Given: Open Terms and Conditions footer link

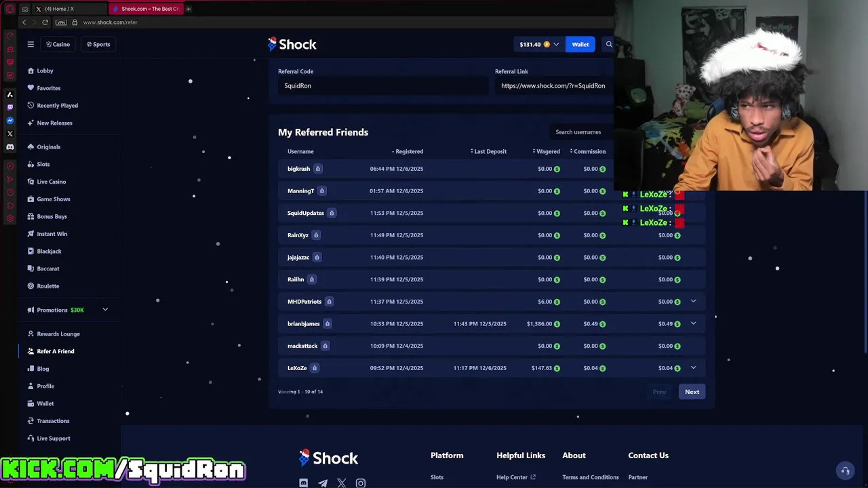Looking at the screenshot, I should pos(591,477).
